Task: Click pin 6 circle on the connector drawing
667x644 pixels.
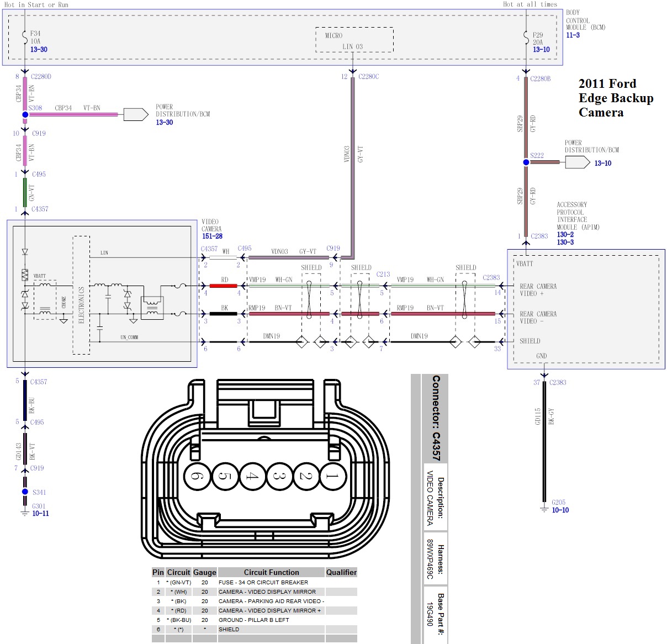Action: click(197, 476)
